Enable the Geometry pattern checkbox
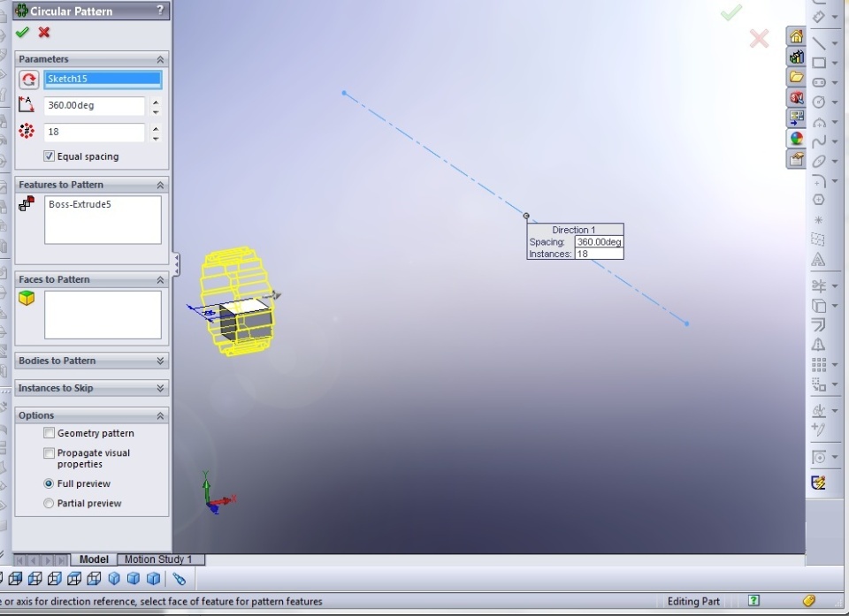 coord(49,433)
